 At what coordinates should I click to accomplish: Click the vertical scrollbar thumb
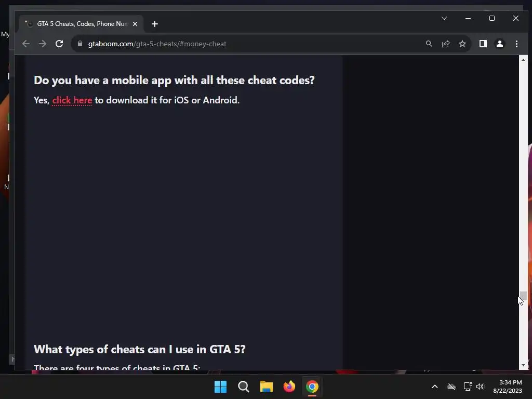click(x=523, y=296)
